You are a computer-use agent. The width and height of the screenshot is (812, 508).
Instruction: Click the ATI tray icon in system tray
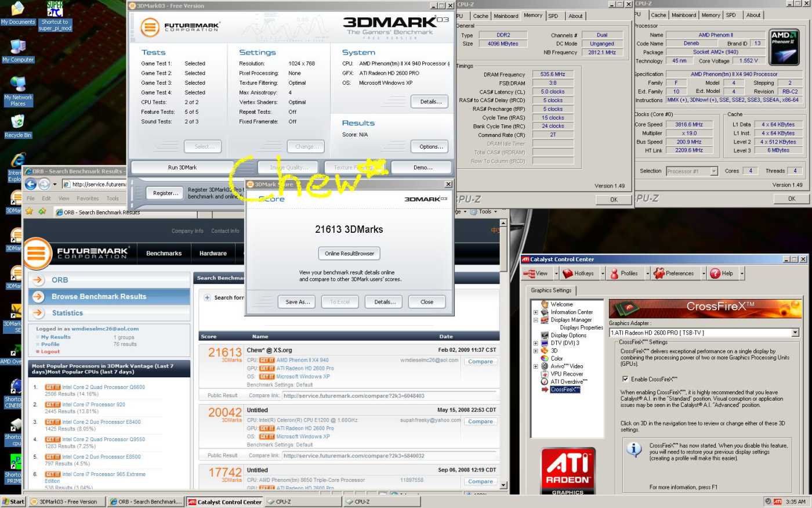(x=778, y=502)
